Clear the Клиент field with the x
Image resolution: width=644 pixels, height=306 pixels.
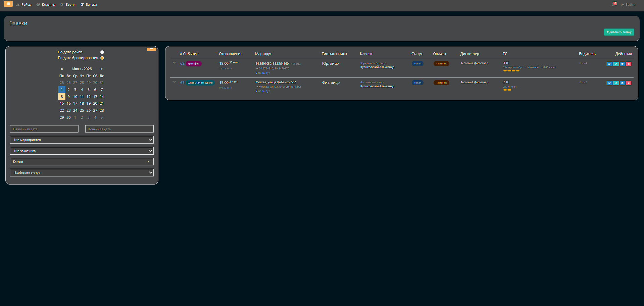tap(148, 162)
